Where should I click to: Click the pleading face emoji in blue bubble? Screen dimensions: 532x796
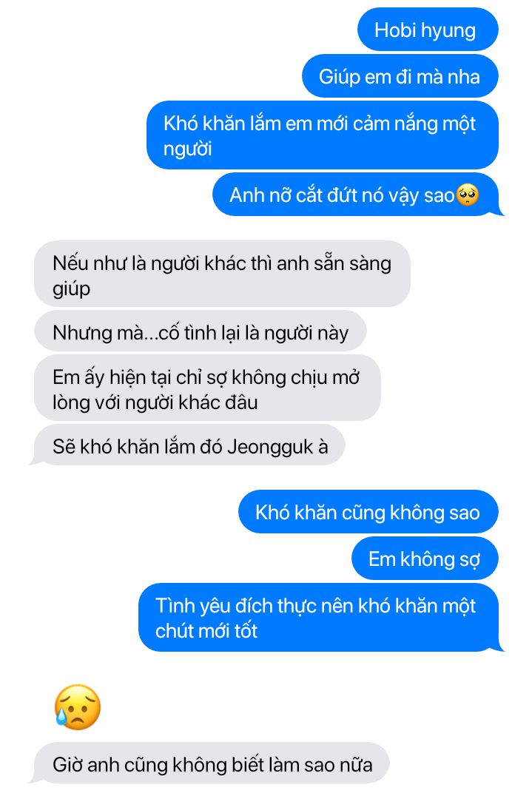468,195
